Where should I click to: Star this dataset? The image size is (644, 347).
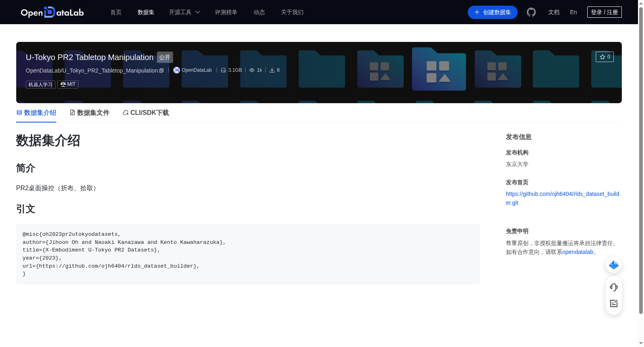pos(605,57)
